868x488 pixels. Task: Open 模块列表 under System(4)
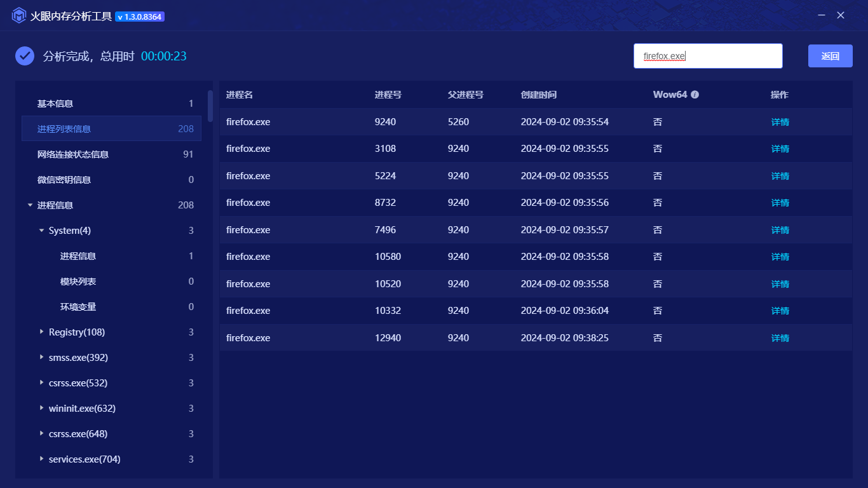coord(78,281)
